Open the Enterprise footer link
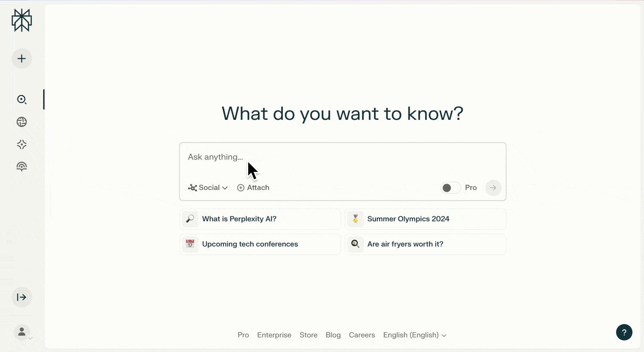The height and width of the screenshot is (352, 644). tap(274, 335)
